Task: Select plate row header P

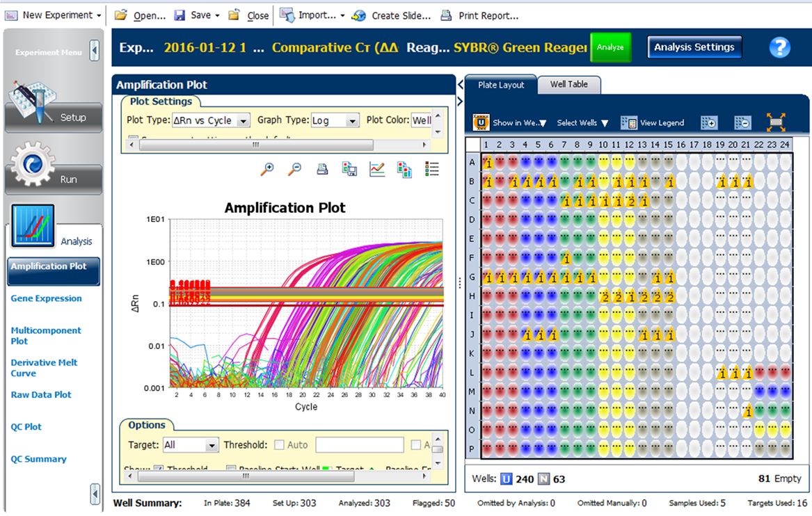Action: pos(472,449)
